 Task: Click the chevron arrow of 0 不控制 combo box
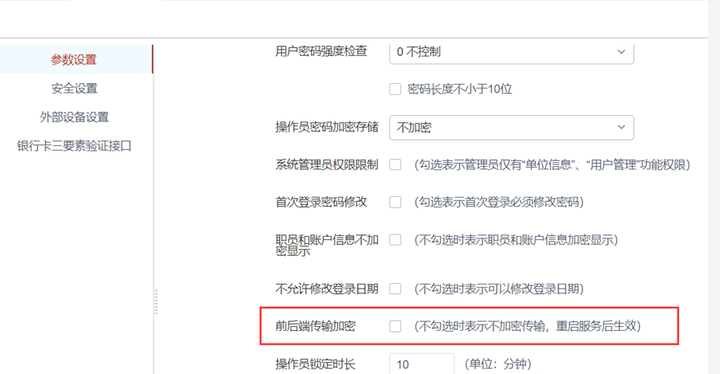621,52
